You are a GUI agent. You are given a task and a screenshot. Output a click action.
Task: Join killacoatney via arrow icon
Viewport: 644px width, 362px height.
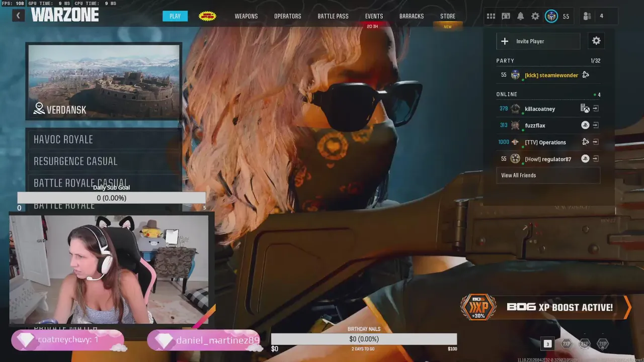596,109
